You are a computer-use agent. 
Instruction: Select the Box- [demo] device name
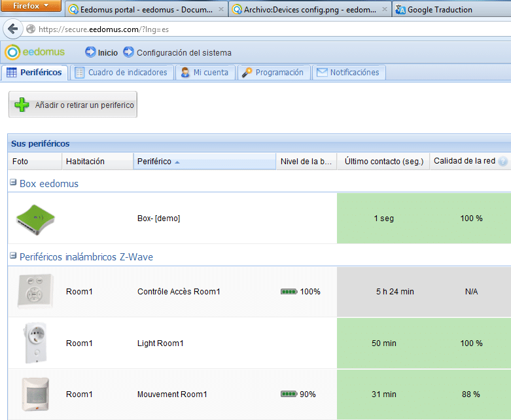coord(159,219)
